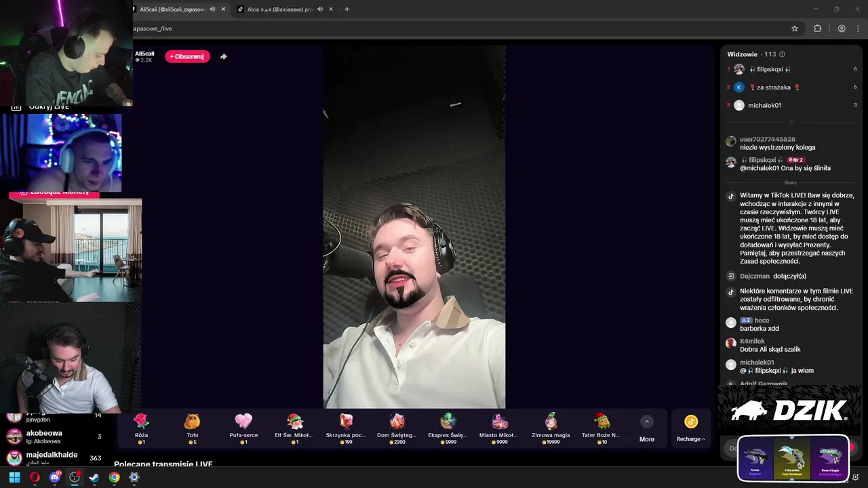Send the Pufa-serce heart gift
868x488 pixels.
click(x=243, y=429)
